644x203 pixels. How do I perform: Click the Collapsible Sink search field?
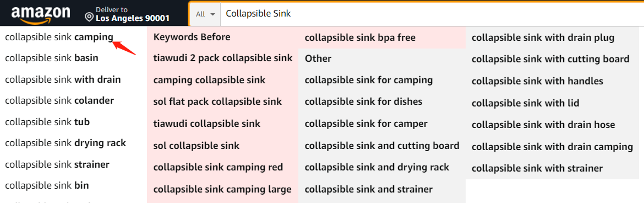(432, 14)
